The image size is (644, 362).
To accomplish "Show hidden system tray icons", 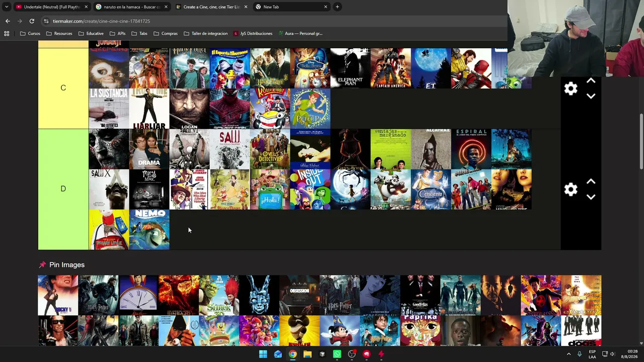I will click(569, 354).
